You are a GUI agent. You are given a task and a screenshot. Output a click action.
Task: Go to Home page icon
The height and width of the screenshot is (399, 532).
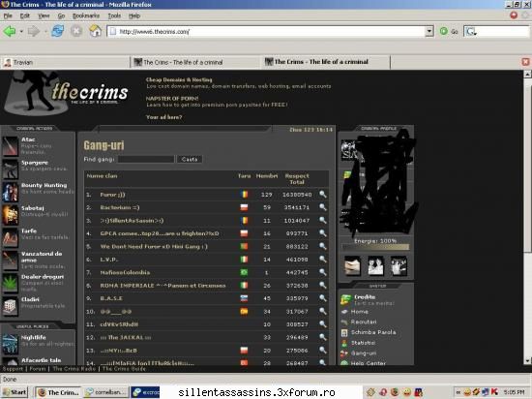tap(96, 31)
